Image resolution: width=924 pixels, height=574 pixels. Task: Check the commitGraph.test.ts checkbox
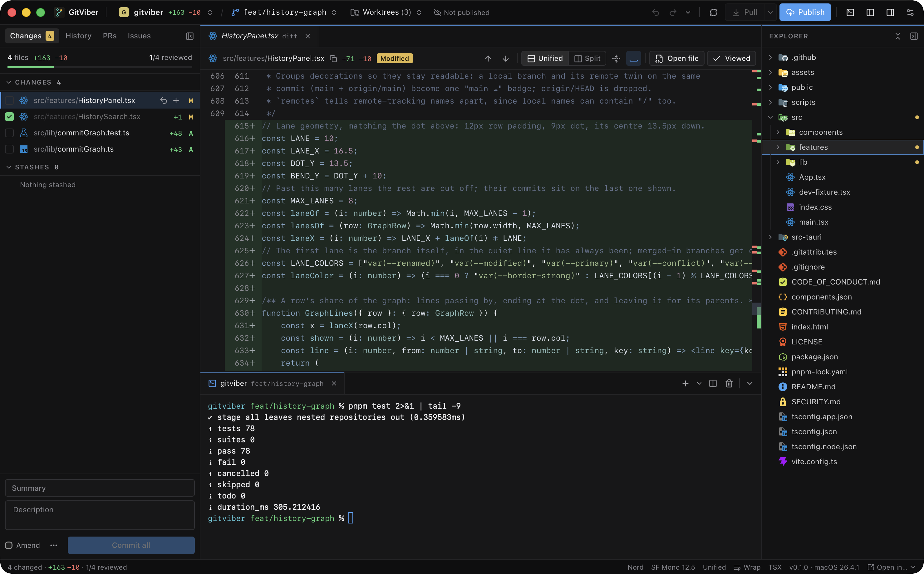(x=9, y=133)
